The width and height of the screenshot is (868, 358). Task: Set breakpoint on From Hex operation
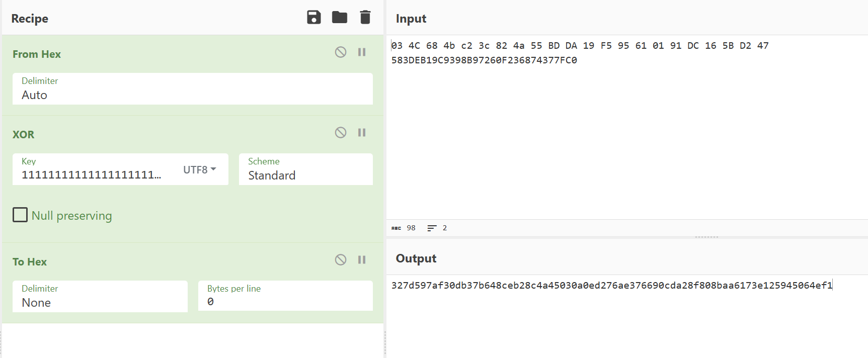tap(362, 52)
